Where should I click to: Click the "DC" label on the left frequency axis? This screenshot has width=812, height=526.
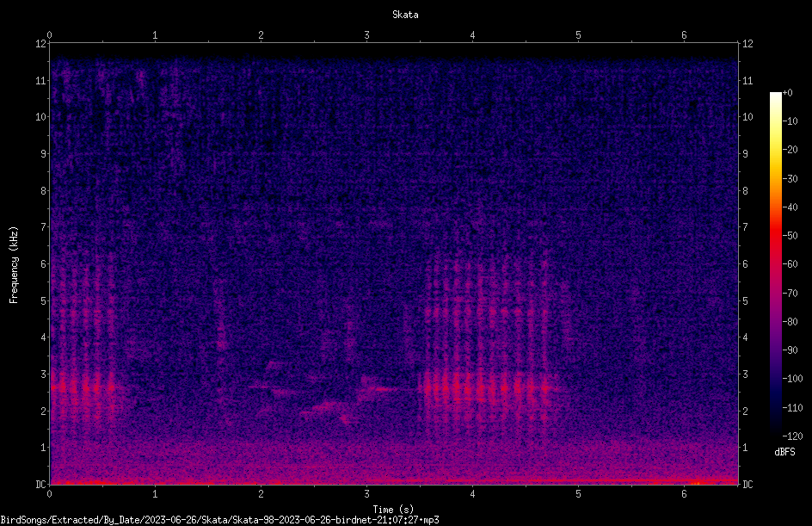coord(40,485)
